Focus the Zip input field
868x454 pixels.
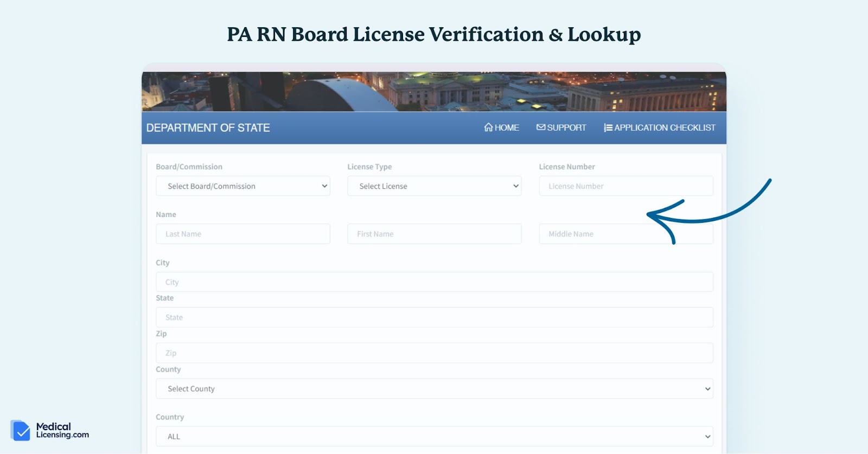[x=435, y=353]
